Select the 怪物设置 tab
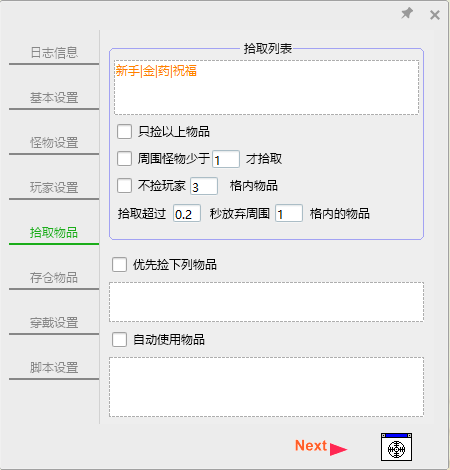Image resolution: width=450 pixels, height=470 pixels. (54, 143)
